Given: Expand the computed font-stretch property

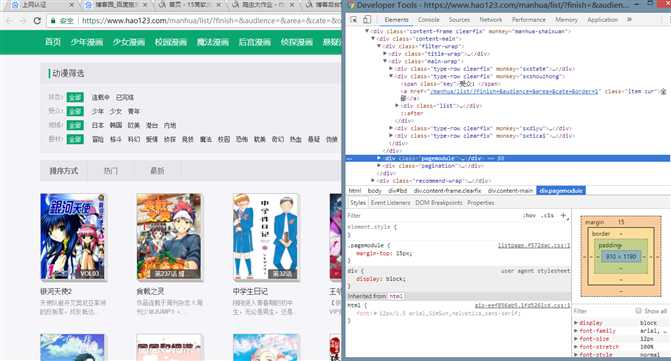Looking at the screenshot, I should (x=576, y=347).
